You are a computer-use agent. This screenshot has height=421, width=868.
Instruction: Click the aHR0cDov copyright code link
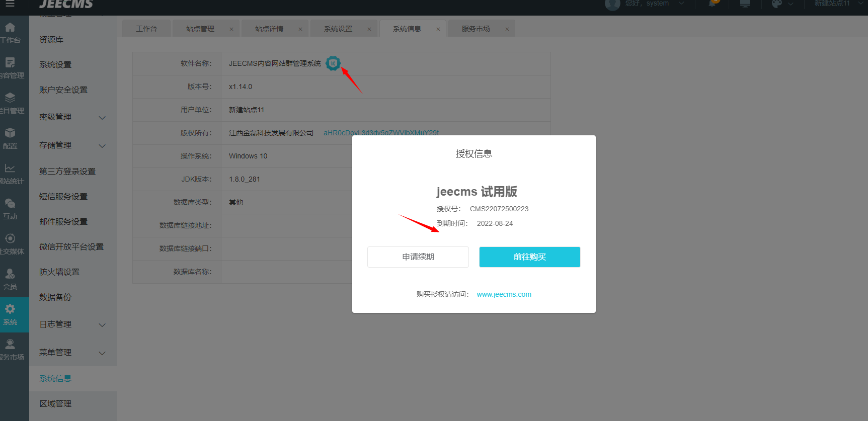pos(381,133)
